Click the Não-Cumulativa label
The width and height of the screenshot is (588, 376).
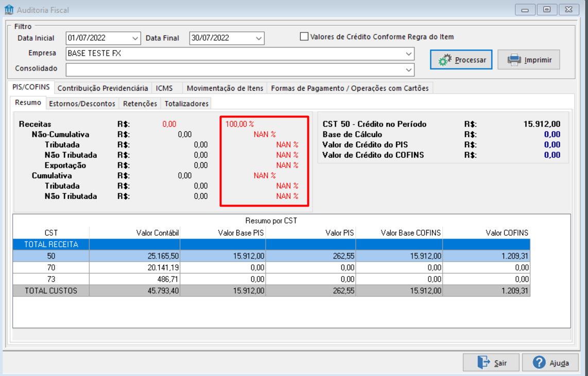point(60,134)
